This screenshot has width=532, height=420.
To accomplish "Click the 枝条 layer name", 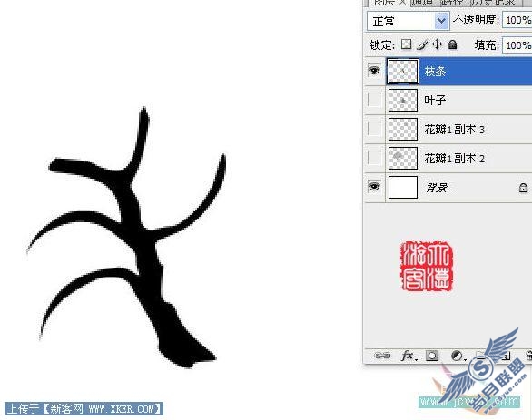I will pyautogui.click(x=435, y=71).
